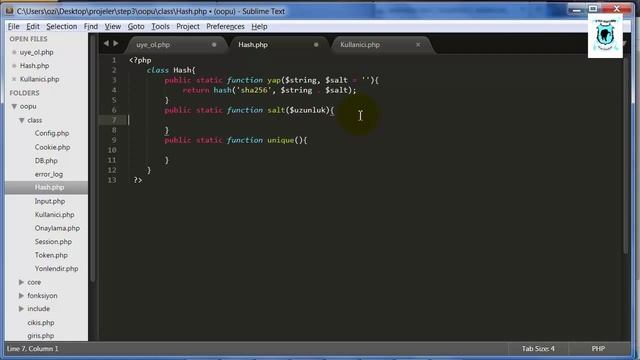
Task: Open the View menu
Action: [x=113, y=27]
